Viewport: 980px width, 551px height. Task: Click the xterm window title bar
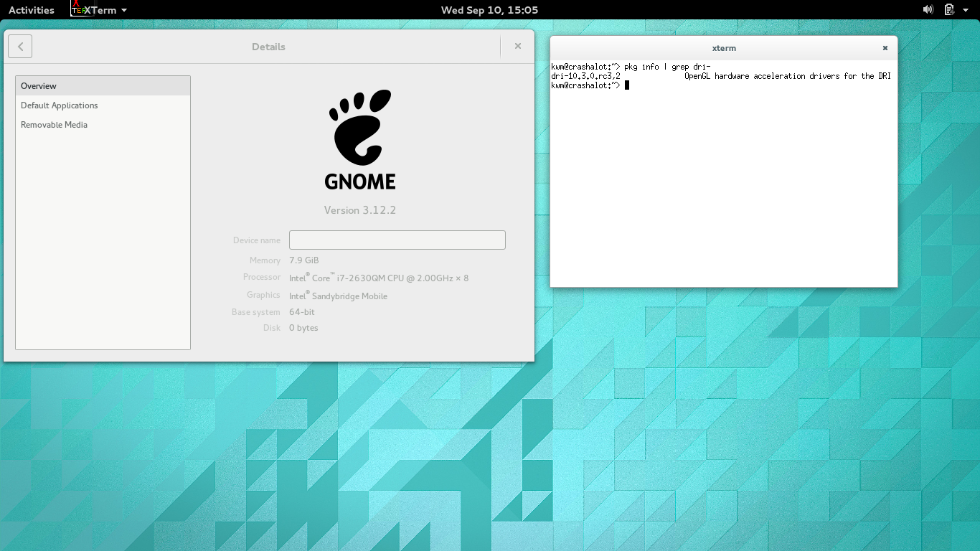724,48
